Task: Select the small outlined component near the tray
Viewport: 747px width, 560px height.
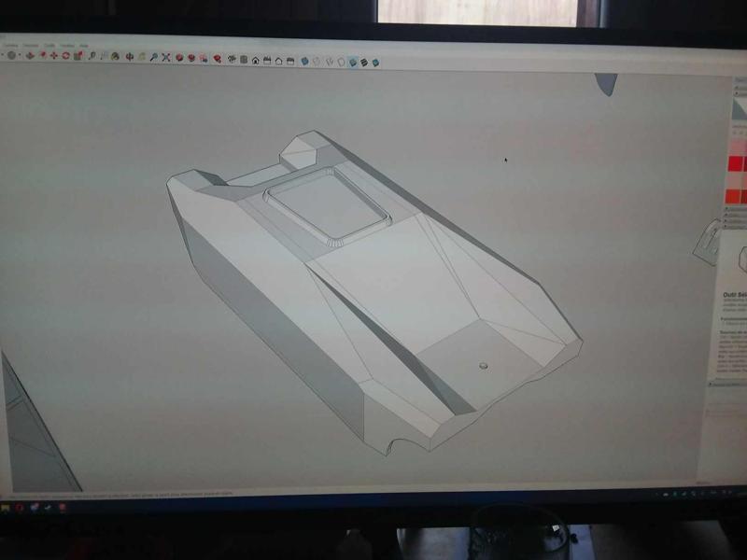Action: pos(707,243)
